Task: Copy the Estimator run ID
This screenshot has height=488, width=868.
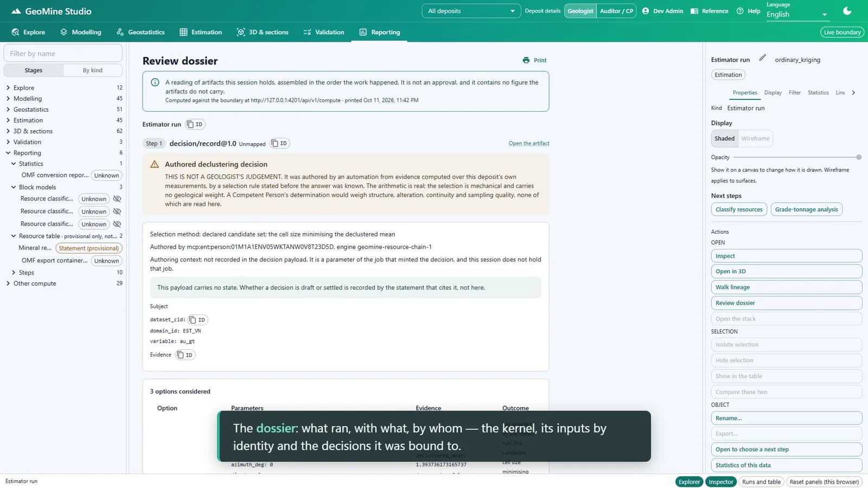Action: tap(195, 125)
